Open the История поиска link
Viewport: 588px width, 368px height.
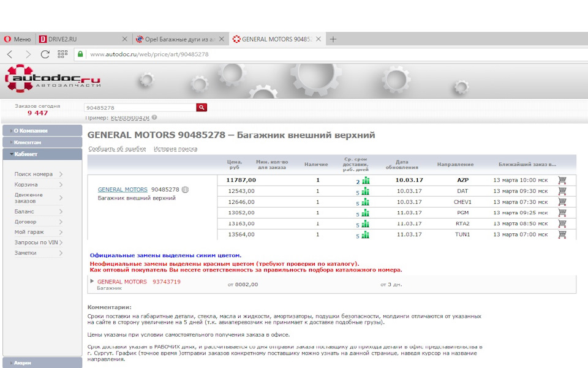[x=175, y=149]
